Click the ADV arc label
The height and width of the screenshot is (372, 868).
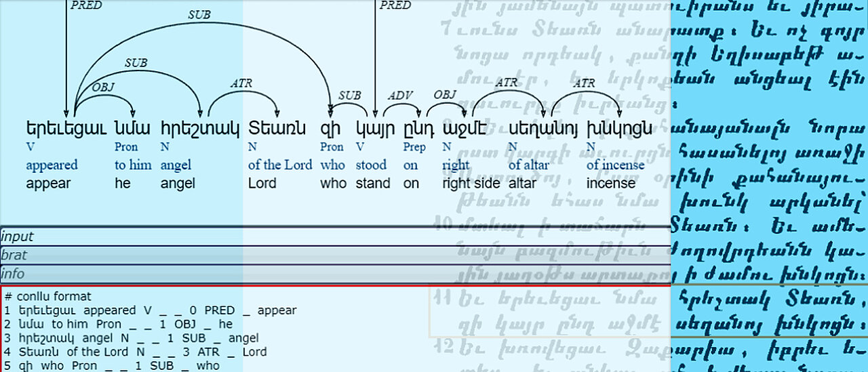[x=399, y=95]
